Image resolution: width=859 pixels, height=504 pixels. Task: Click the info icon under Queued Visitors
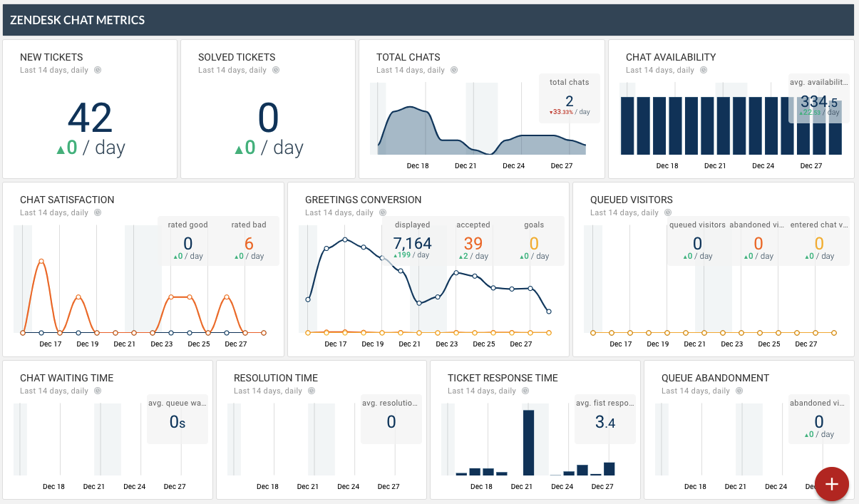668,212
